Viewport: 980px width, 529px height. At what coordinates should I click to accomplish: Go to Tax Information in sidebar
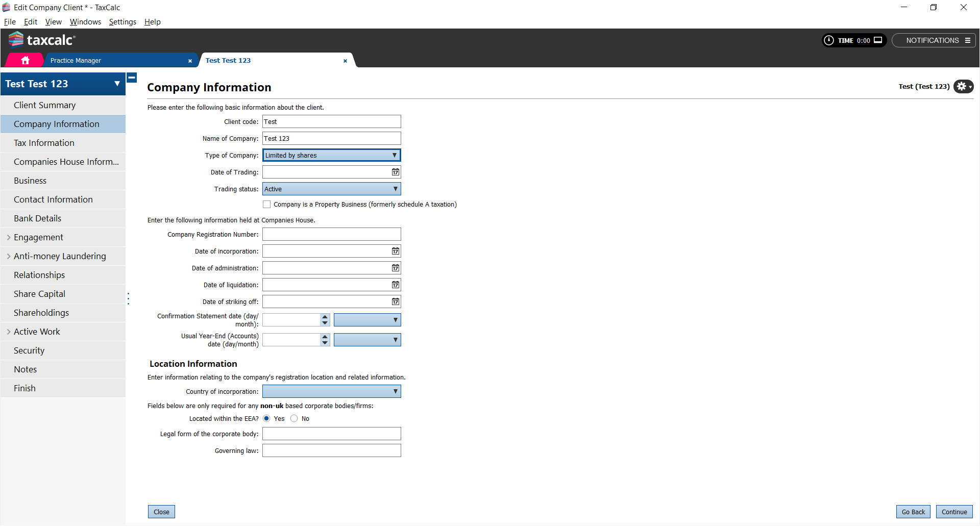click(44, 143)
